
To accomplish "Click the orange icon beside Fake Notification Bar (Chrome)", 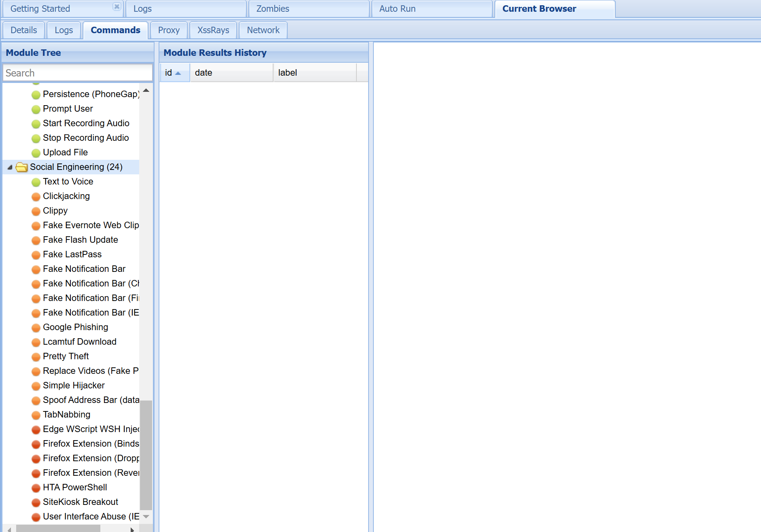I will [36, 284].
